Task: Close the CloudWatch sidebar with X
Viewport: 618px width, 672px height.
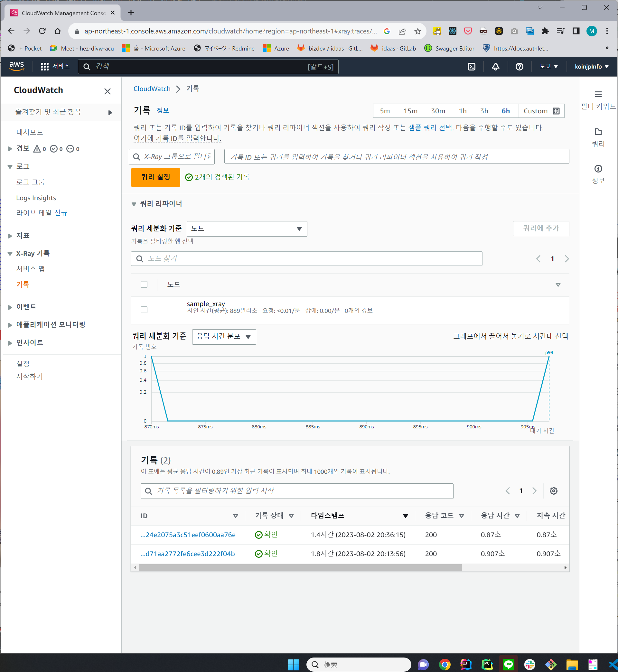Action: 108,91
